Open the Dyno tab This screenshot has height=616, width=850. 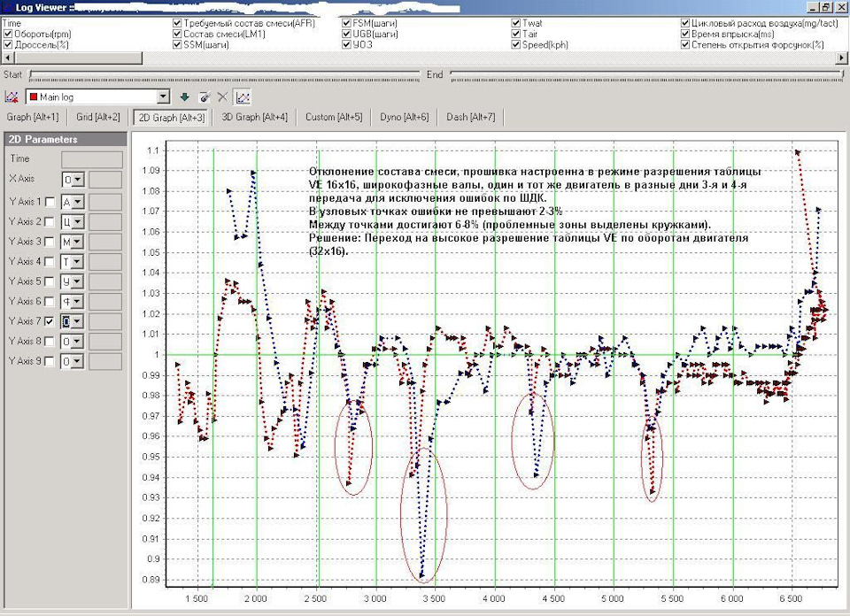(403, 117)
